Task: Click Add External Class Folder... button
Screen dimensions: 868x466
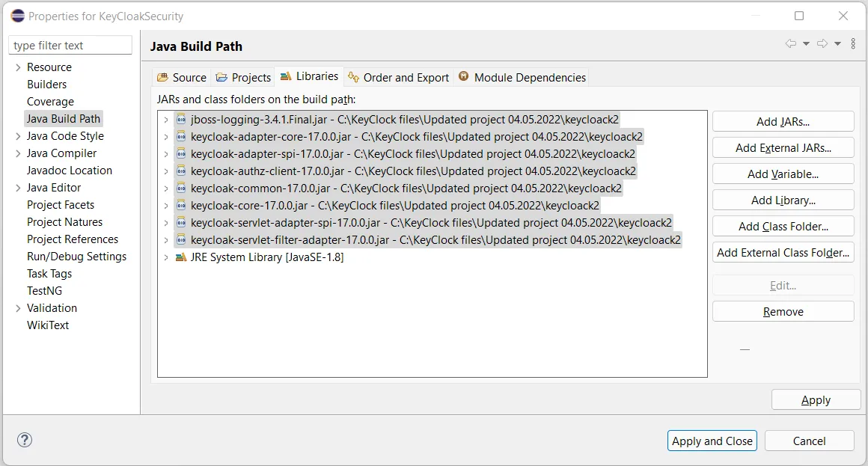Action: [x=783, y=252]
